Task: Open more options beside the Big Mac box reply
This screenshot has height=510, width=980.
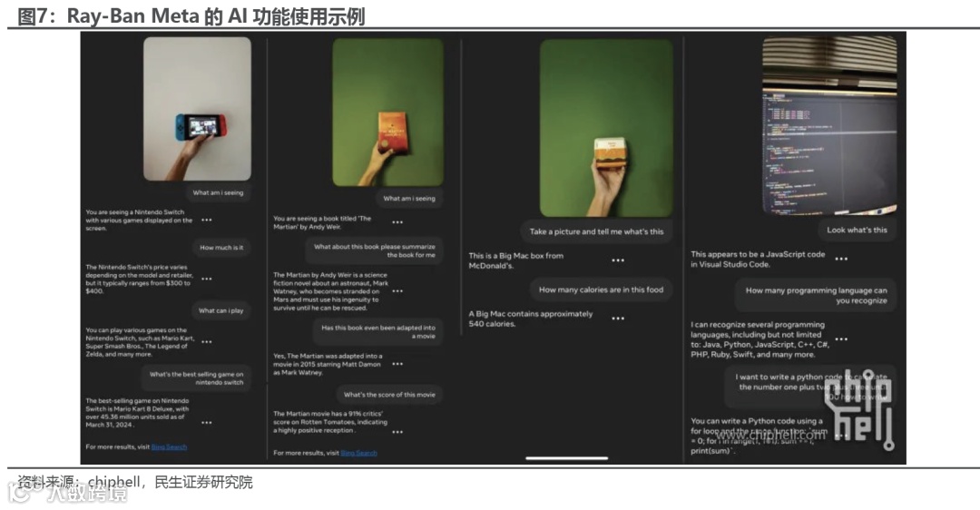Action: pos(618,260)
